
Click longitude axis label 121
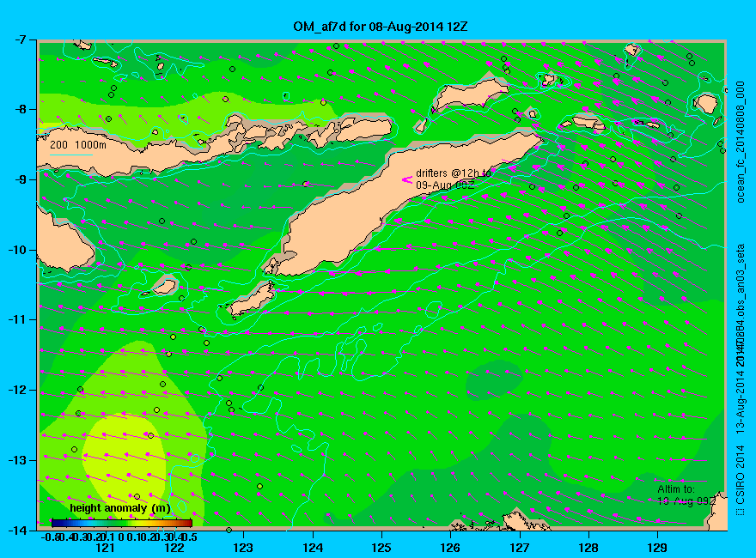click(105, 548)
